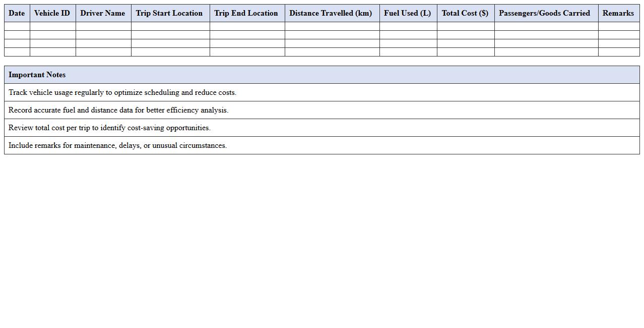The height and width of the screenshot is (328, 644).
Task: Select the Driver Name column header
Action: click(x=103, y=13)
